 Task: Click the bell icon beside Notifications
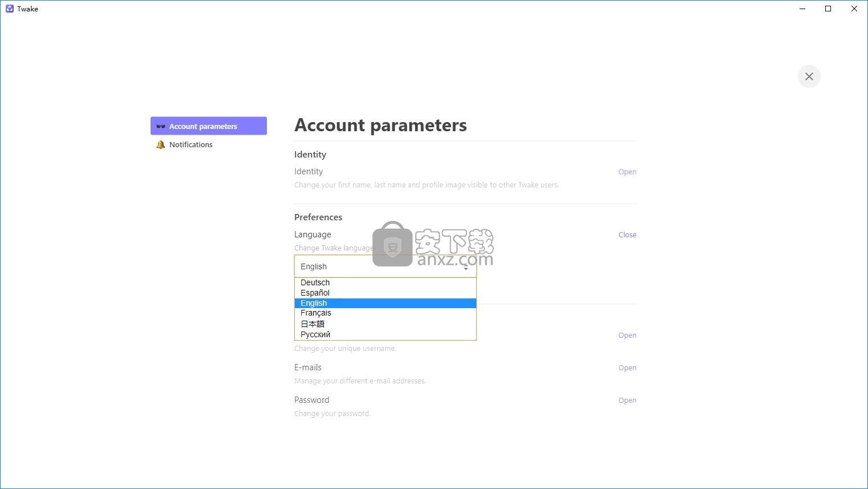(161, 144)
